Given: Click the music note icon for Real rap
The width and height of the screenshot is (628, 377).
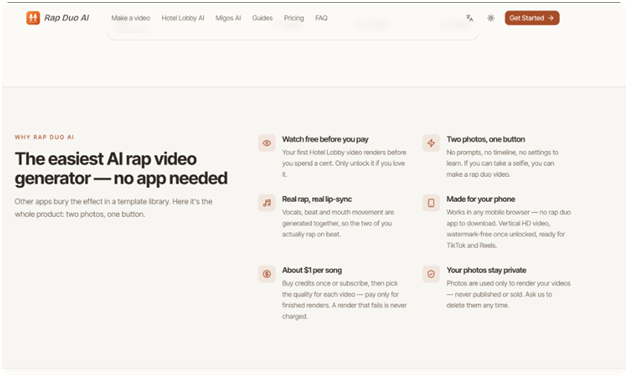Looking at the screenshot, I should (x=267, y=203).
